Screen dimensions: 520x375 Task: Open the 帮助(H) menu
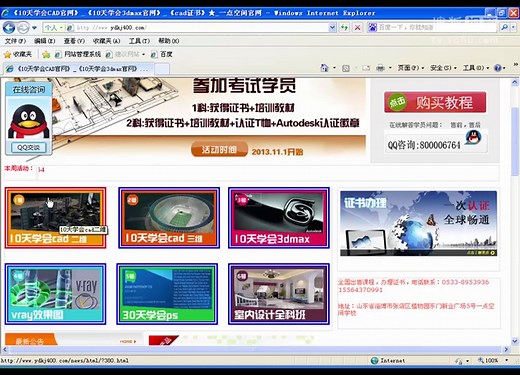[x=168, y=41]
